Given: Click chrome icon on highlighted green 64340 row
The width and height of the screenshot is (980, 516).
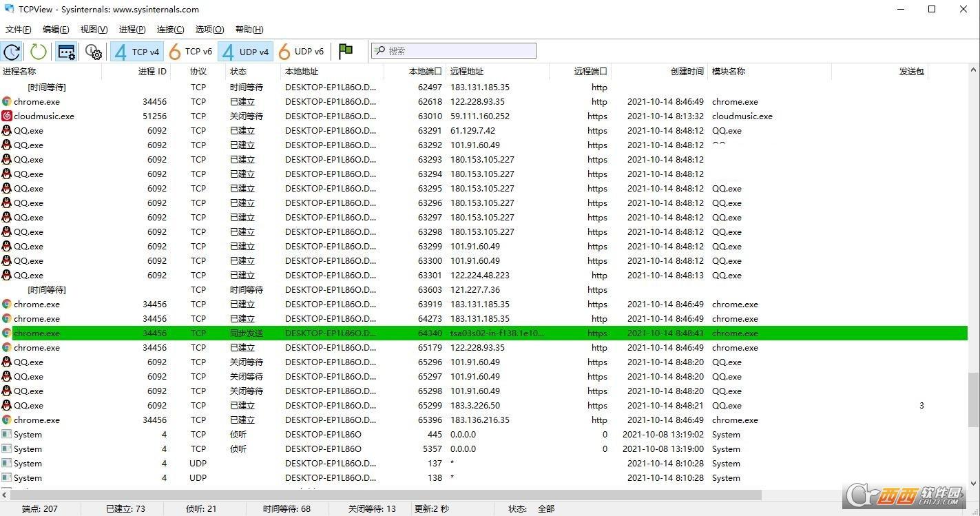Looking at the screenshot, I should pos(7,333).
